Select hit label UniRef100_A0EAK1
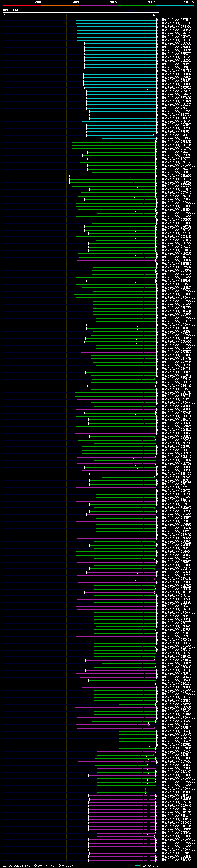The height and width of the screenshot is (868, 197). pyautogui.click(x=177, y=765)
